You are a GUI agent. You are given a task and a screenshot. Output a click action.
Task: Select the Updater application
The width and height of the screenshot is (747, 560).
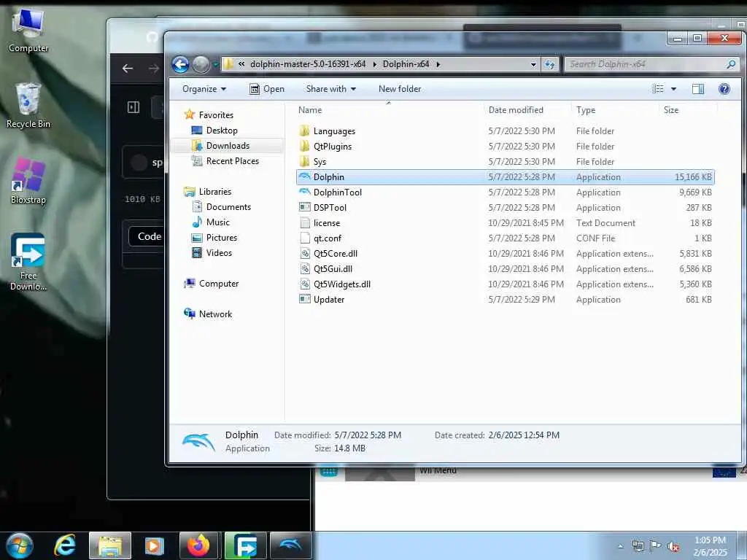329,300
